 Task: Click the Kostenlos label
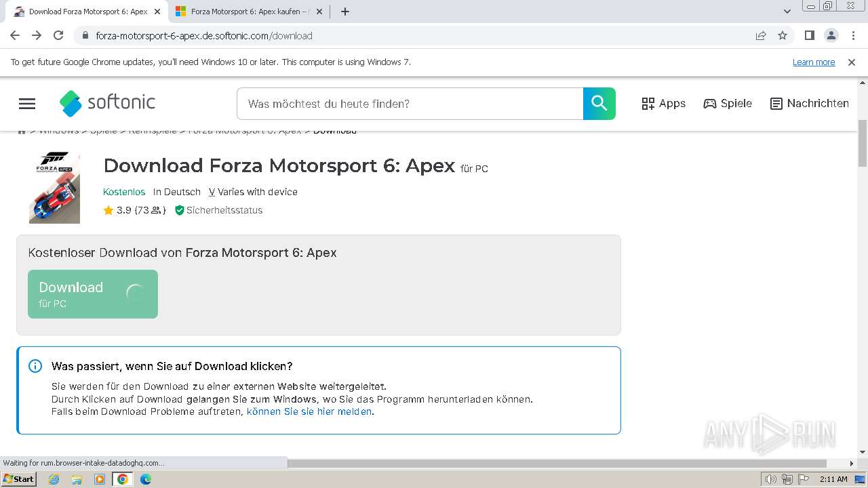[x=124, y=192]
